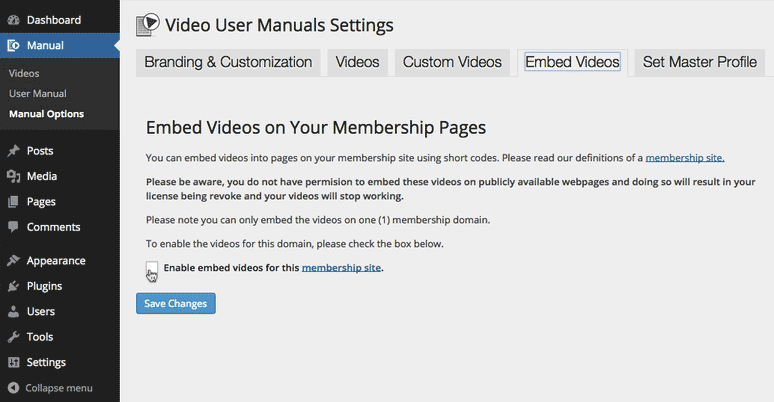Switch to the Videos tab
Viewport: 774px width, 402px height.
[357, 62]
